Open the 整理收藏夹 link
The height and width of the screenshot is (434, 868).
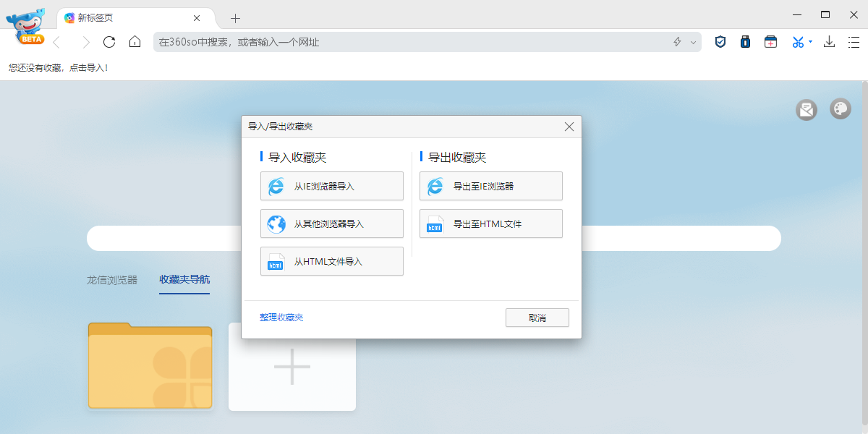pos(281,317)
